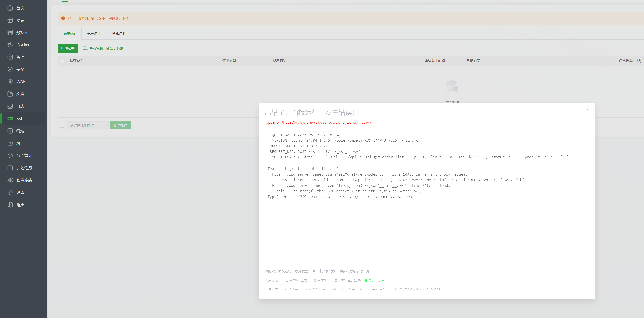The width and height of the screenshot is (644, 318).
Task: Switch to the other certificates tab
Action: coord(118,34)
